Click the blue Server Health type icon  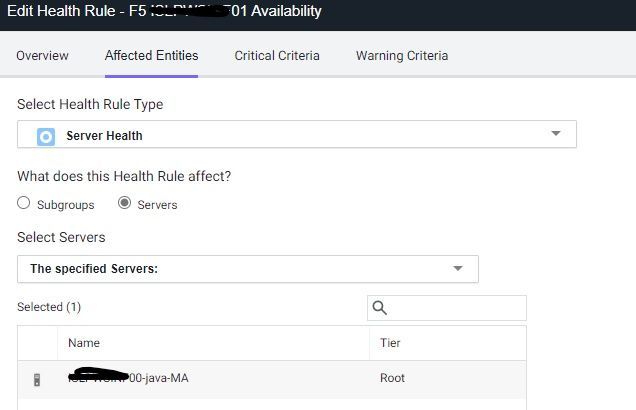(46, 135)
